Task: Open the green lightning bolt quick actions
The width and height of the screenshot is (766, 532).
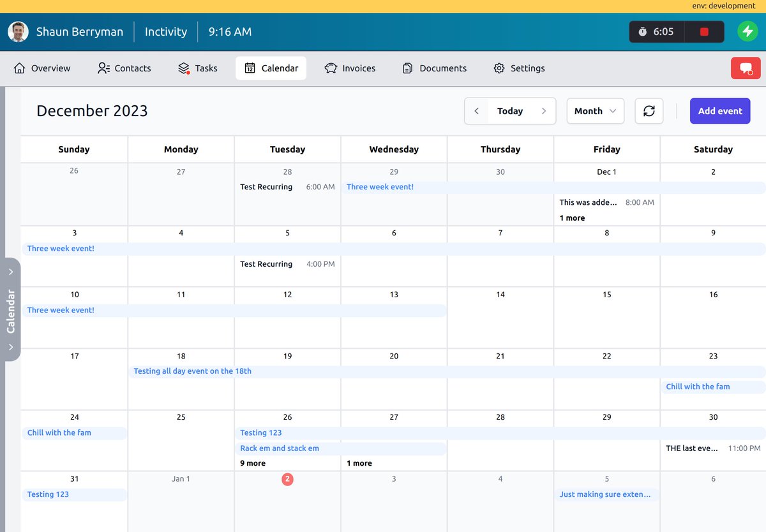Action: 747,31
